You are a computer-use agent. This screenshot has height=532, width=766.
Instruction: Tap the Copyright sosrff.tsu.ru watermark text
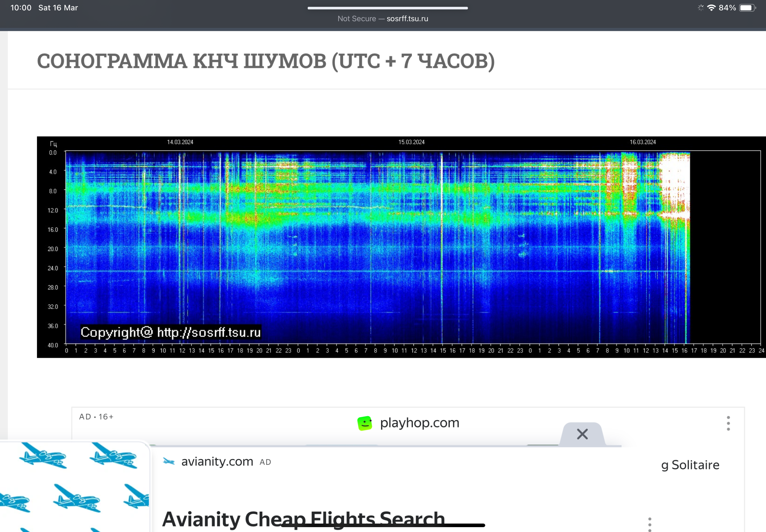point(171,332)
